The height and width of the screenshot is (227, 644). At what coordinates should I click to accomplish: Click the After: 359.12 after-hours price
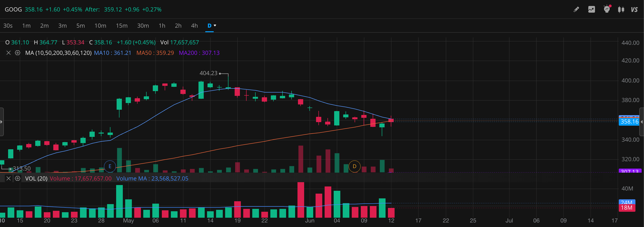(104, 10)
